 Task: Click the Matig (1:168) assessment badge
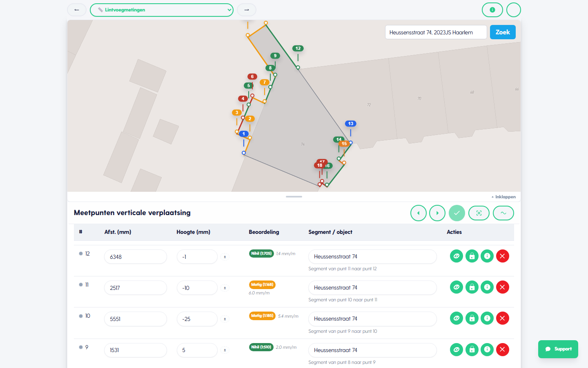[262, 285]
